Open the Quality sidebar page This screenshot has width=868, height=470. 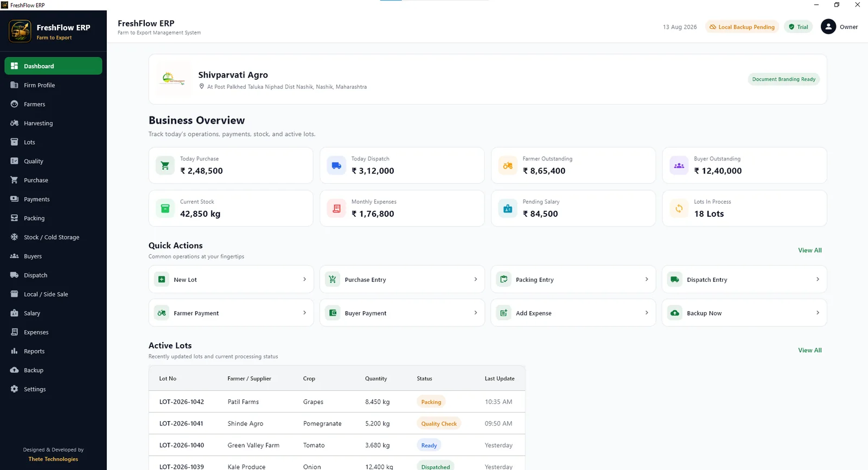click(x=53, y=161)
